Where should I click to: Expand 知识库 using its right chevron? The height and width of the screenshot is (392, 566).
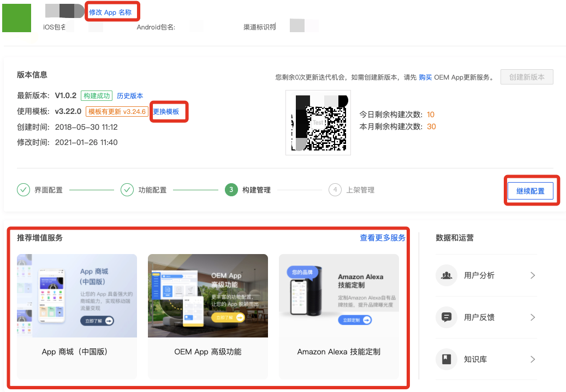click(x=532, y=359)
